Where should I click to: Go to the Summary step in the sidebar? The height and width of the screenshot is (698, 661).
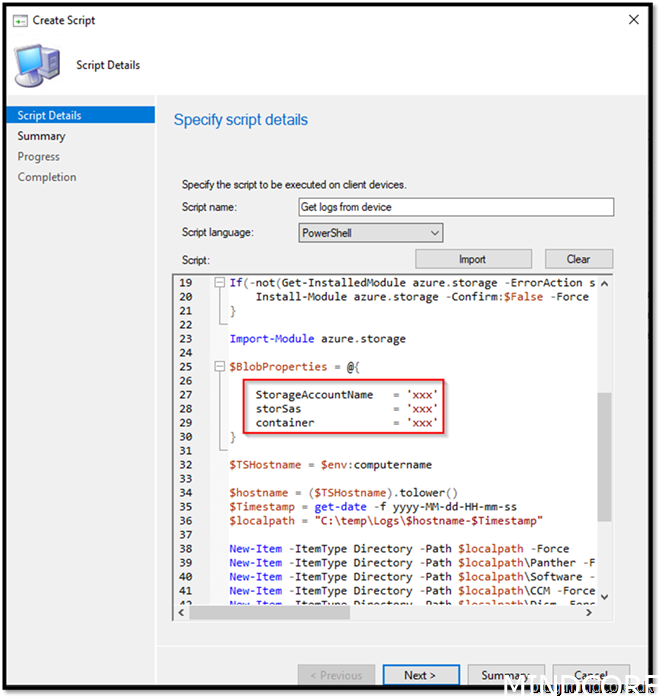tap(41, 136)
